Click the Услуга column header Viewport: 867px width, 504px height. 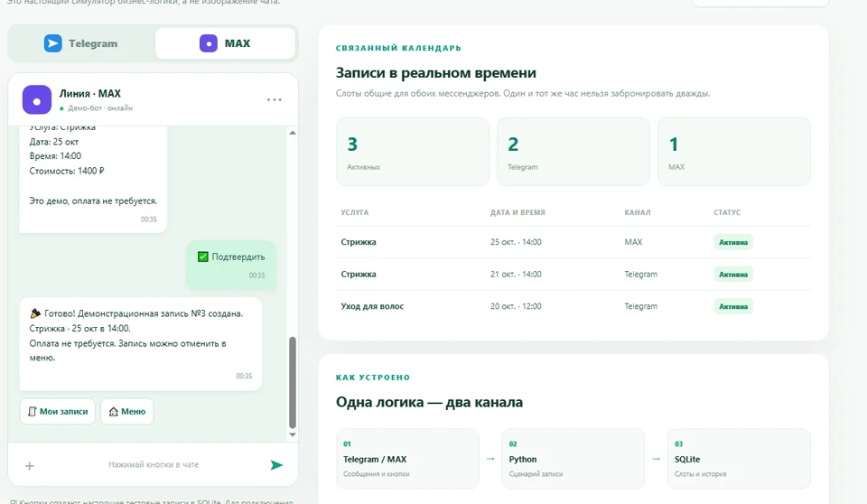click(x=355, y=212)
